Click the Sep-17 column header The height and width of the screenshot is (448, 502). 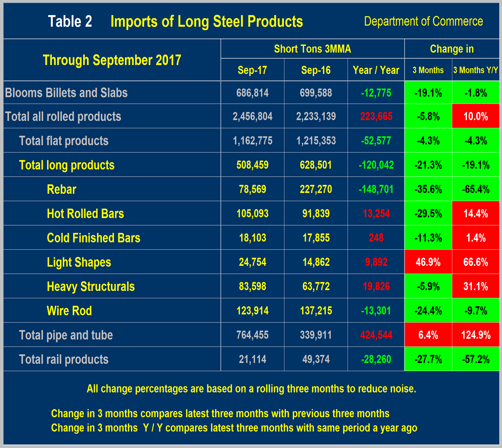pyautogui.click(x=252, y=70)
